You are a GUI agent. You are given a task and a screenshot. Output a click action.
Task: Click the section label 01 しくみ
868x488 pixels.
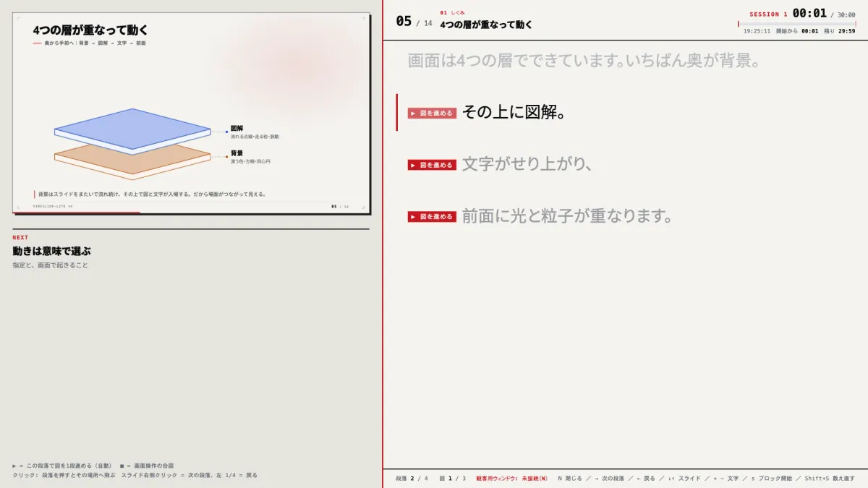(x=452, y=12)
